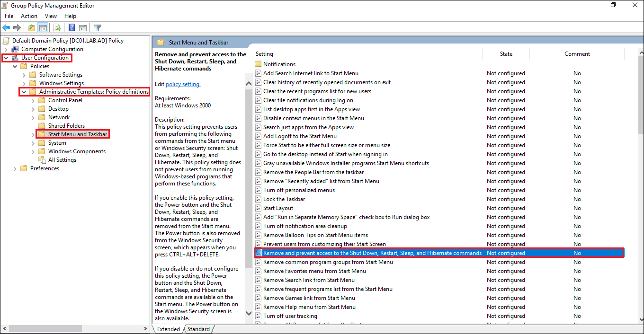Open the View menu
Viewport: 644px width, 334px height.
pyautogui.click(x=51, y=16)
